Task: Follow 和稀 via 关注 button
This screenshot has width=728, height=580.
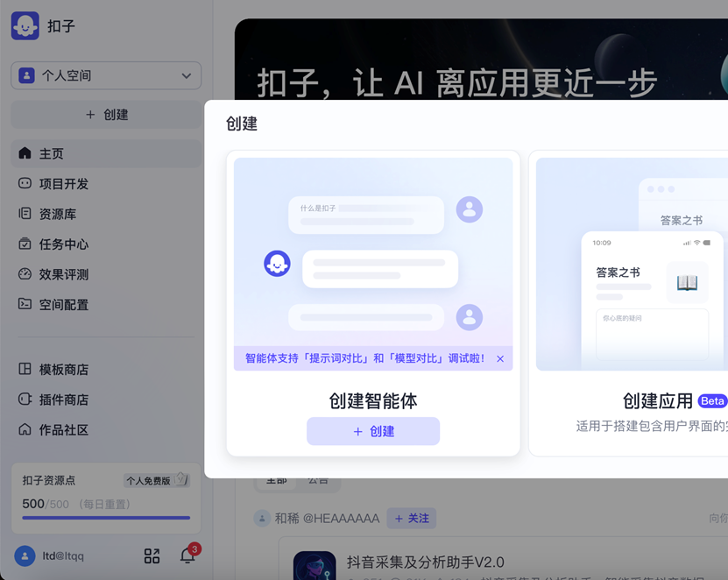Action: tap(411, 519)
